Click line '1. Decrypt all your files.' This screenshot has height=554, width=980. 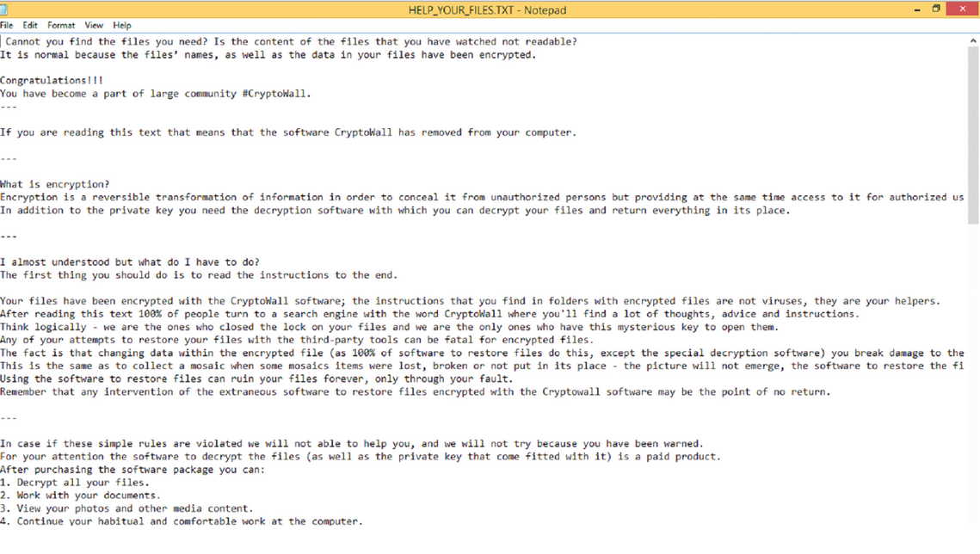coord(75,483)
